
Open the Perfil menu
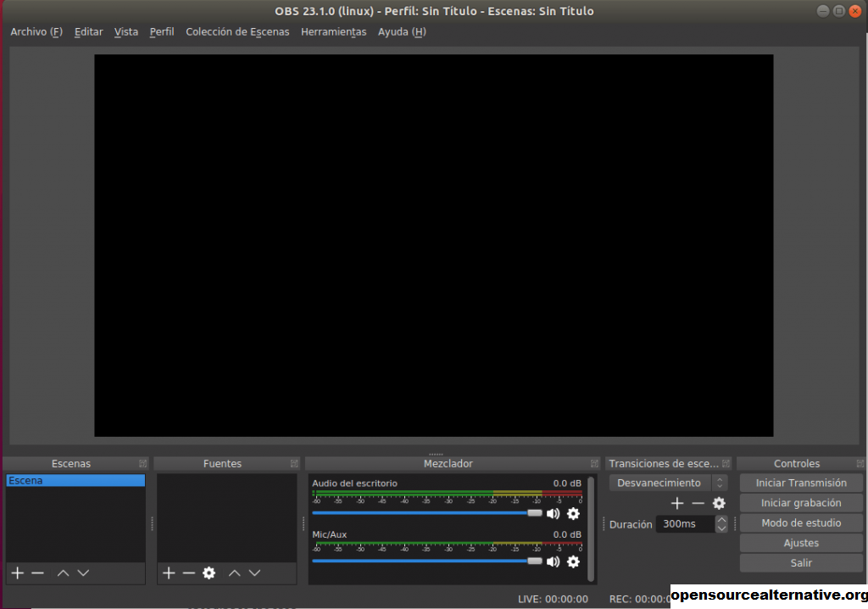(162, 32)
